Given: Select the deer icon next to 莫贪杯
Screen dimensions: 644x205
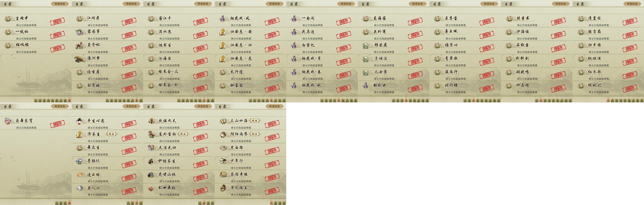Looking at the screenshot, I should [x=80, y=46].
